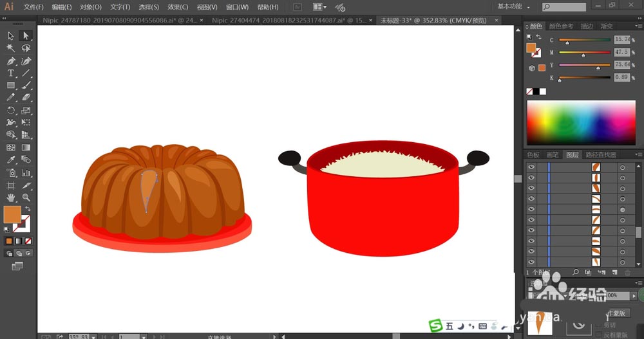Click the M magenta slider handle
This screenshot has width=644, height=339.
tap(583, 55)
